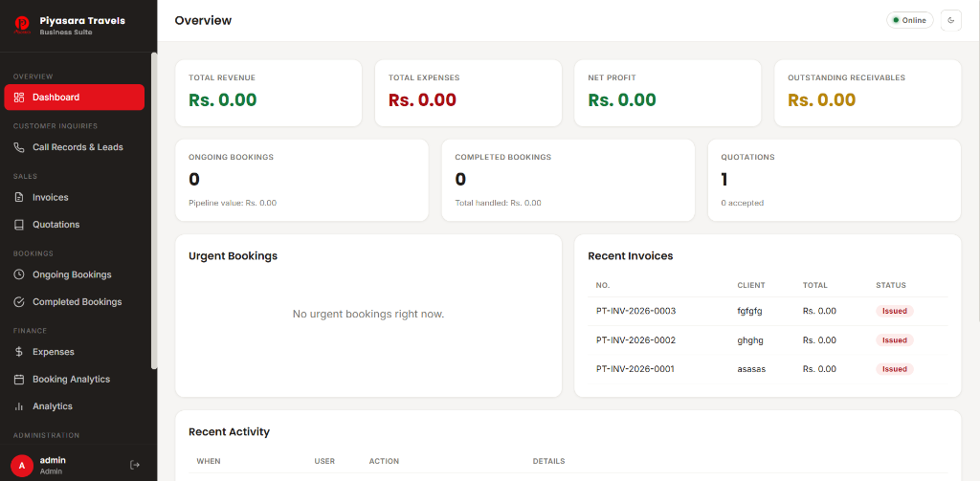Click the Ongoing Bookings clock icon
Image resolution: width=980 pixels, height=481 pixels.
click(x=19, y=274)
